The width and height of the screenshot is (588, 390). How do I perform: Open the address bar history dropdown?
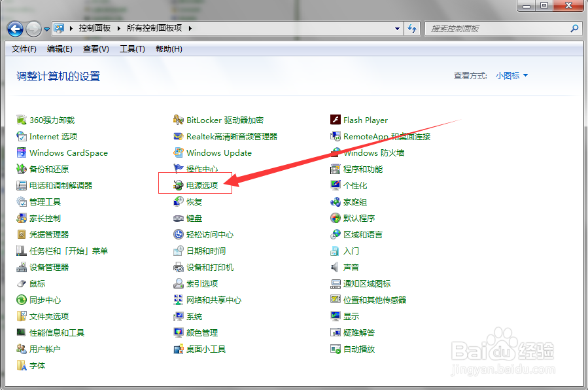click(x=396, y=28)
